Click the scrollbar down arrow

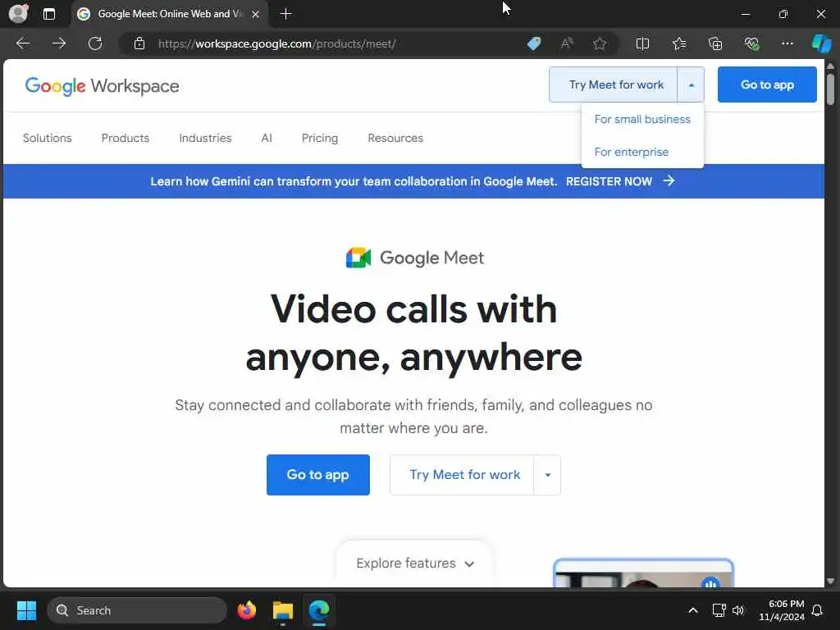pos(830,581)
